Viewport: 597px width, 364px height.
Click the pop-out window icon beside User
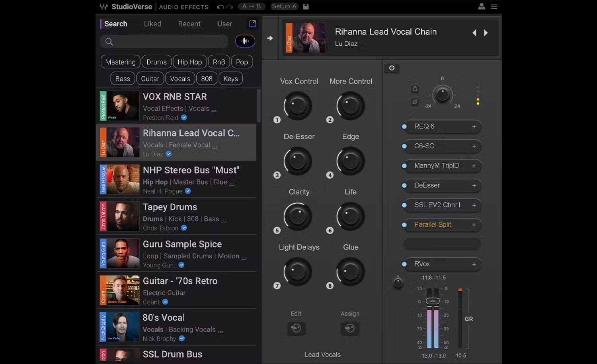tap(252, 23)
